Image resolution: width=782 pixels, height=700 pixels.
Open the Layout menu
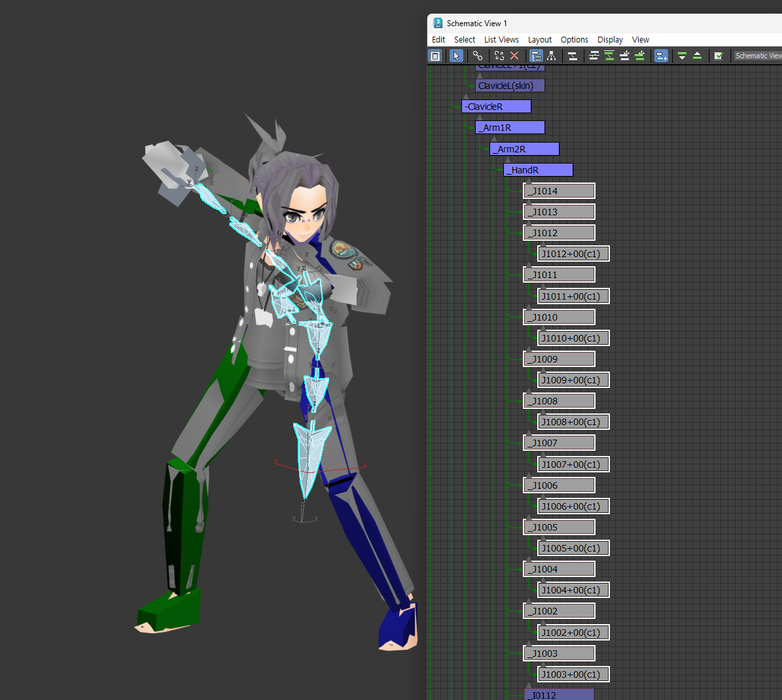click(540, 40)
